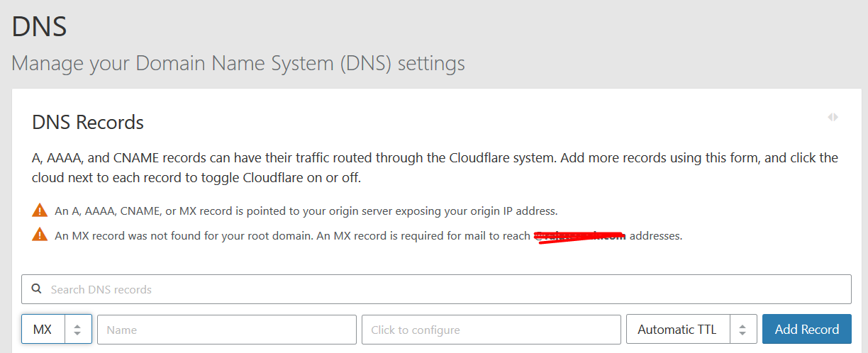This screenshot has height=353, width=868.
Task: Click the arrows on the Automatic TTL selector
Action: 742,330
